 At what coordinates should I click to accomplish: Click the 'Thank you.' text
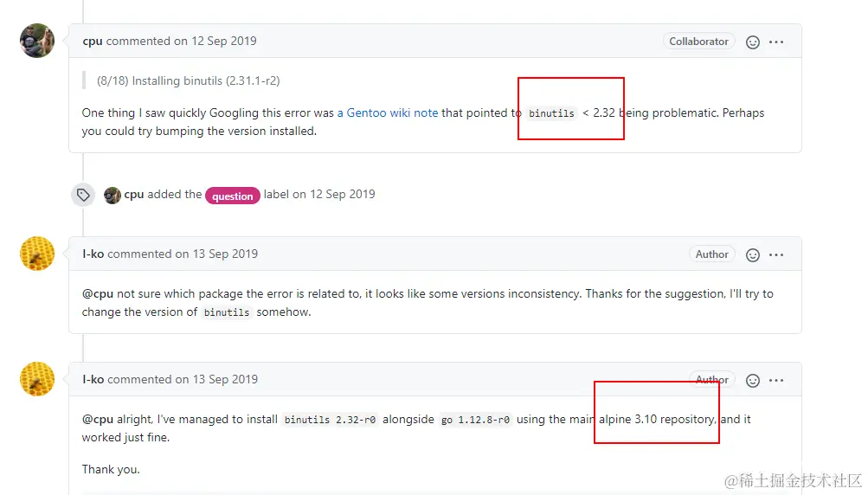(111, 470)
